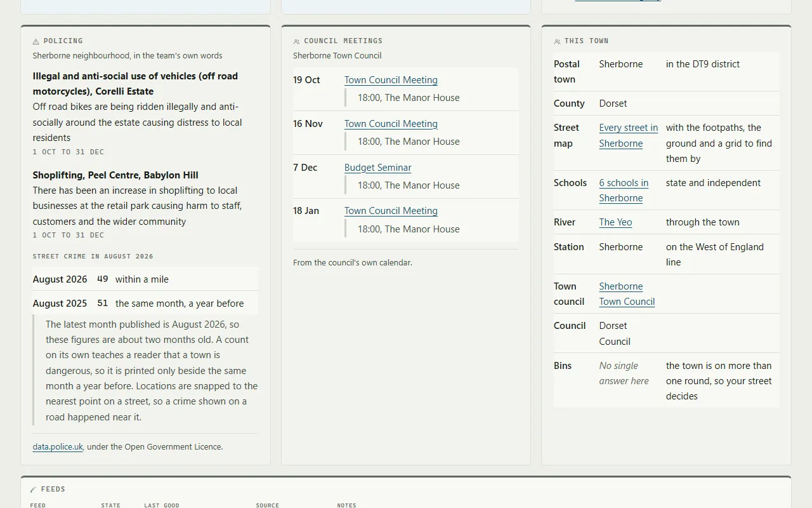Open the 16 Nov Town Council Meeting link
This screenshot has height=508, width=812.
click(391, 124)
